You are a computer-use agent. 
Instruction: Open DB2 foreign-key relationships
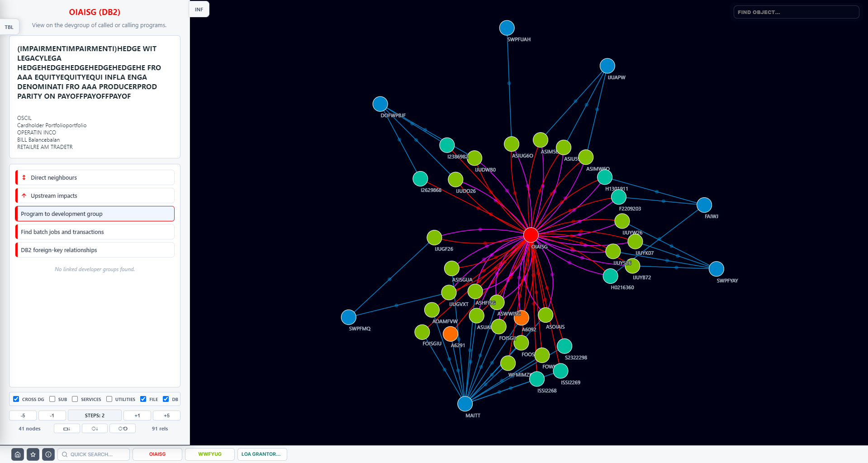95,250
